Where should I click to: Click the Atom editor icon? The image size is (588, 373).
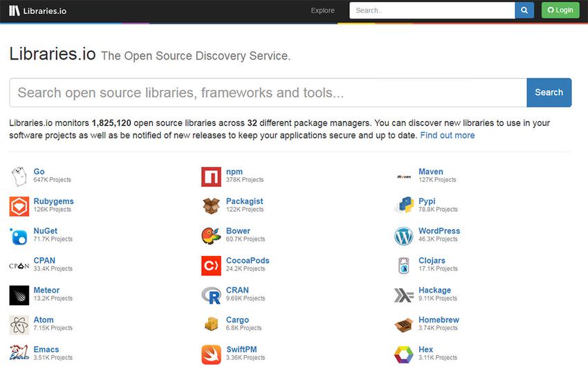pos(19,325)
